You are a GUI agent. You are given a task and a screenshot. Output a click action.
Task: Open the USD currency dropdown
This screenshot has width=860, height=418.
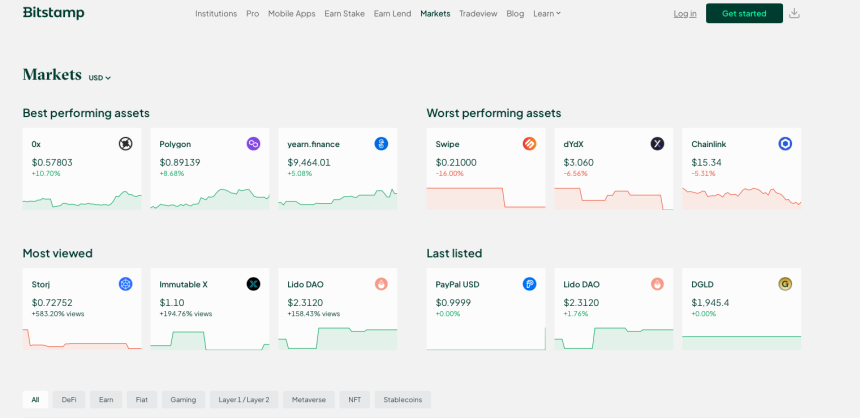[x=99, y=78]
